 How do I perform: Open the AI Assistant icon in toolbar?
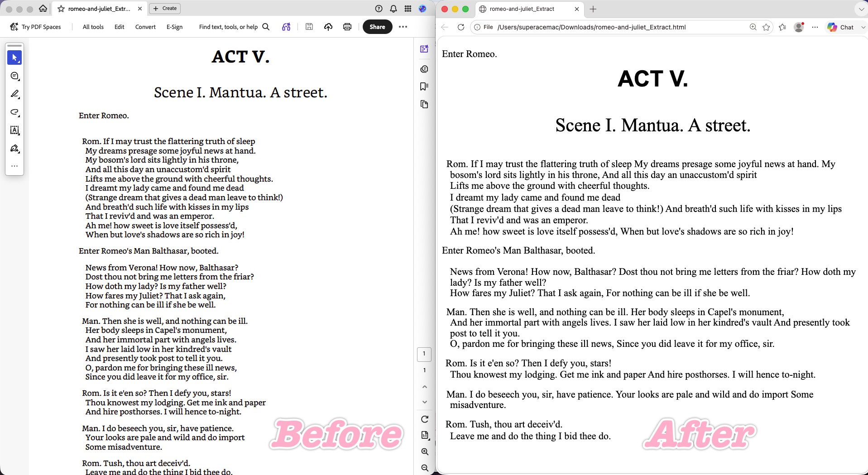pyautogui.click(x=286, y=27)
